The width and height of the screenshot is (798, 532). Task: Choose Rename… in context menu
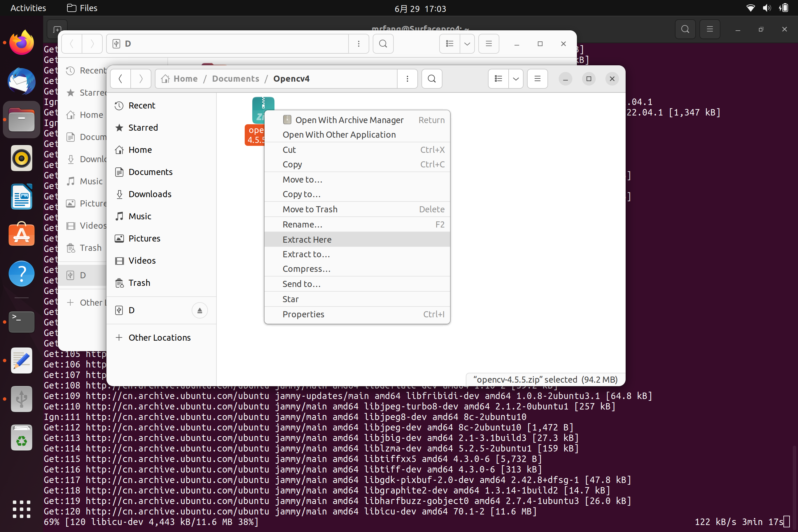pyautogui.click(x=357, y=225)
